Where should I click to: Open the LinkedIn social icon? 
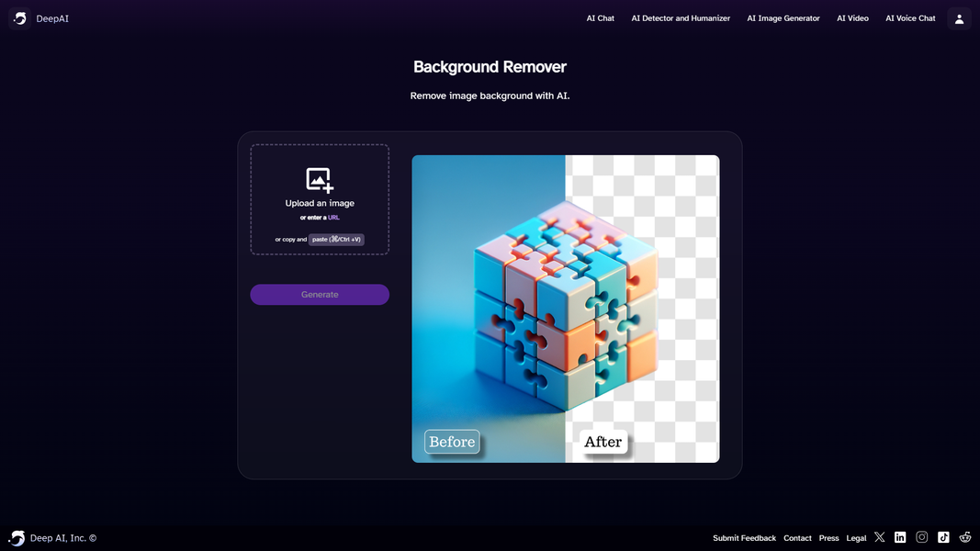click(900, 537)
